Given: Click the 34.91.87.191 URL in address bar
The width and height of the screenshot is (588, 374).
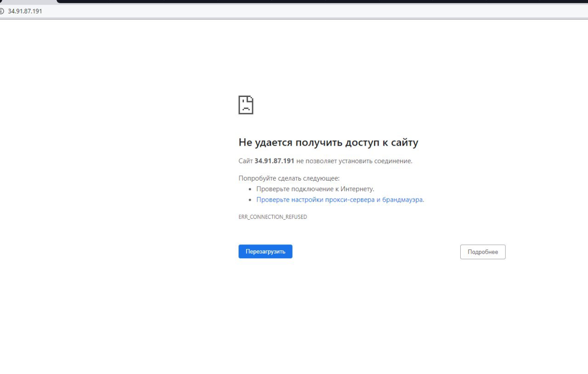Looking at the screenshot, I should 25,11.
